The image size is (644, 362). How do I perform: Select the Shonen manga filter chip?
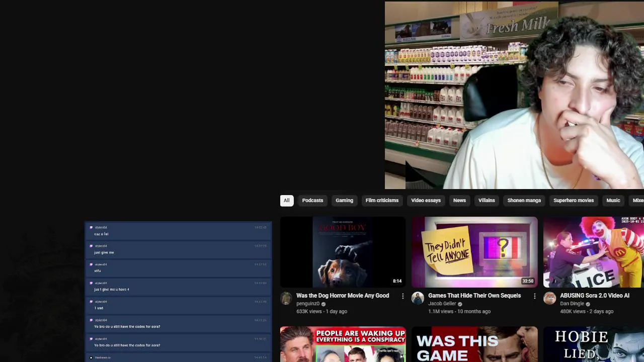(524, 201)
